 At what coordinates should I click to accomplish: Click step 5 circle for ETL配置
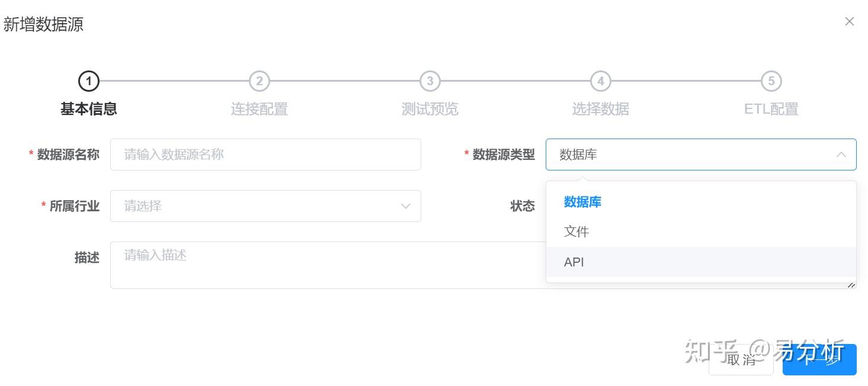pos(771,81)
